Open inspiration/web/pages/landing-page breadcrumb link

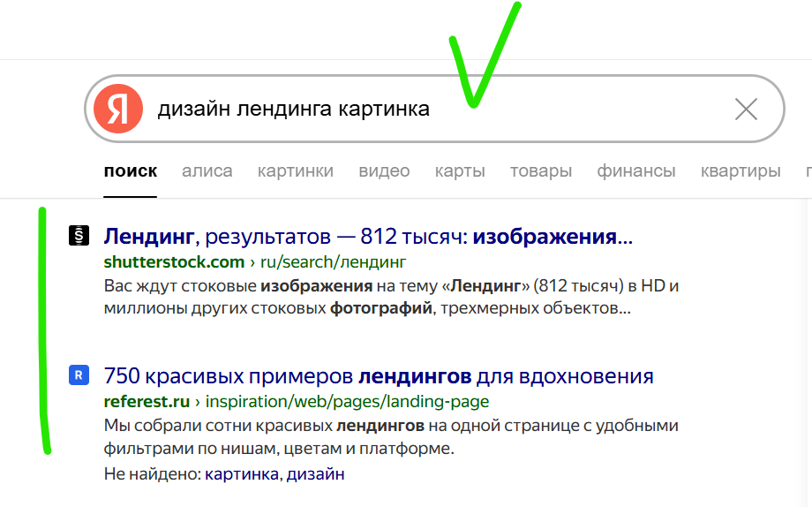click(348, 402)
